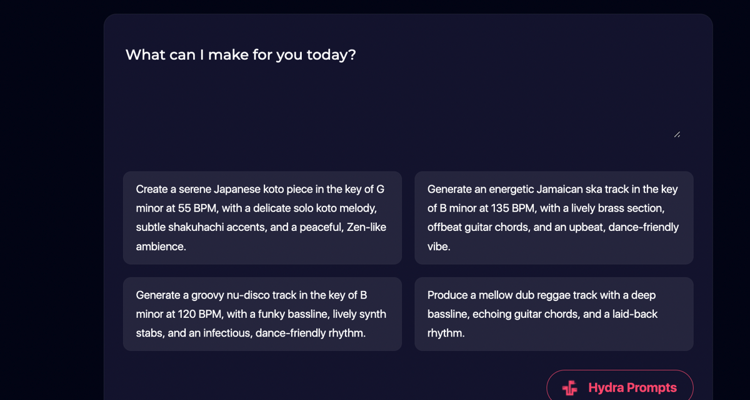
Task: Click the Hydra Prompts waveform icon
Action: 569,388
